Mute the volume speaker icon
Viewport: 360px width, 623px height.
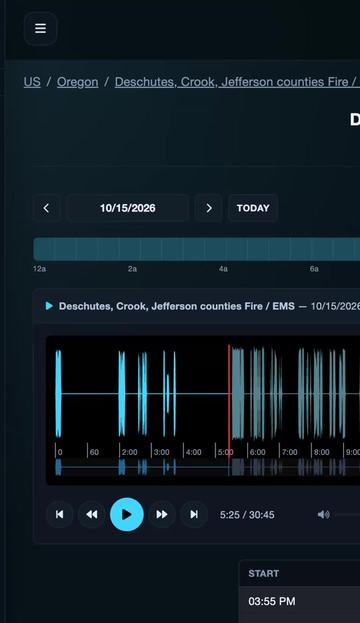point(323,515)
